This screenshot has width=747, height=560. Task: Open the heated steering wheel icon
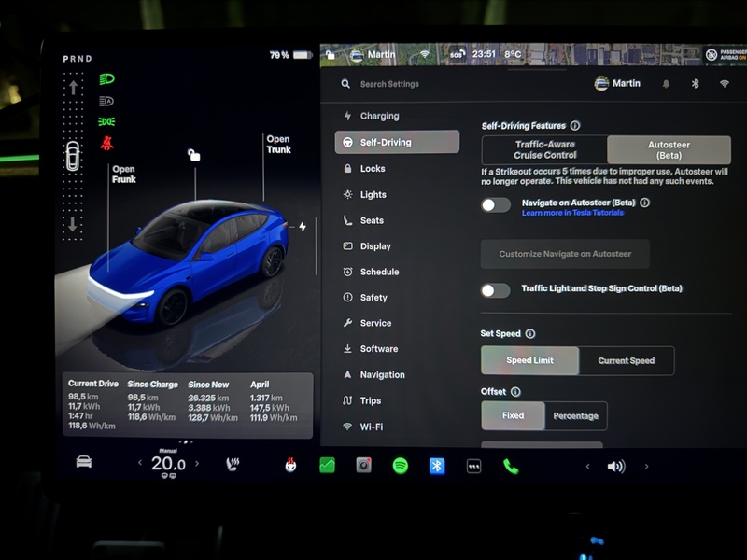290,465
